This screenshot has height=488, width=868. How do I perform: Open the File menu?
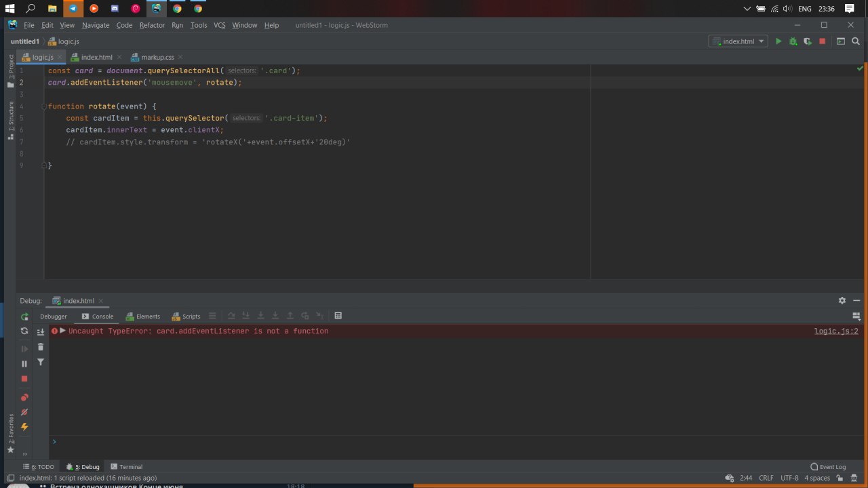pos(28,25)
